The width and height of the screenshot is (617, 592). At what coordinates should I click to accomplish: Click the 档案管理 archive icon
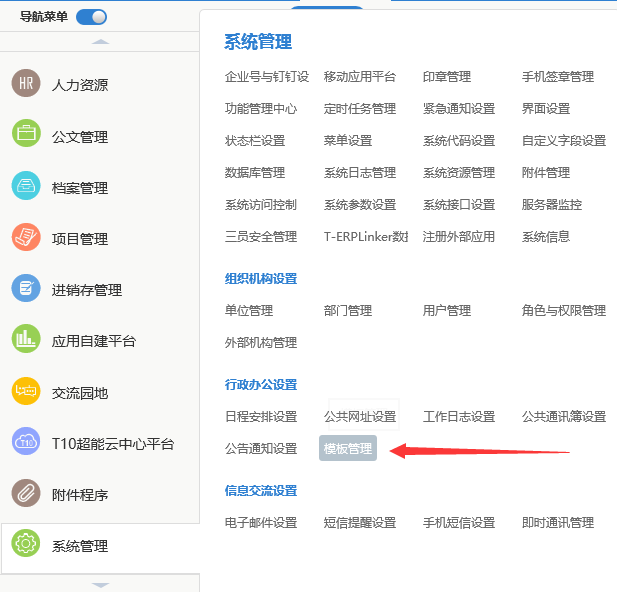[x=26, y=187]
